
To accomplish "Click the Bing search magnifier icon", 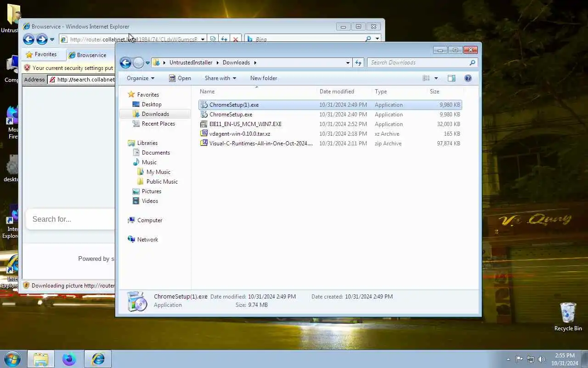I will [x=368, y=39].
